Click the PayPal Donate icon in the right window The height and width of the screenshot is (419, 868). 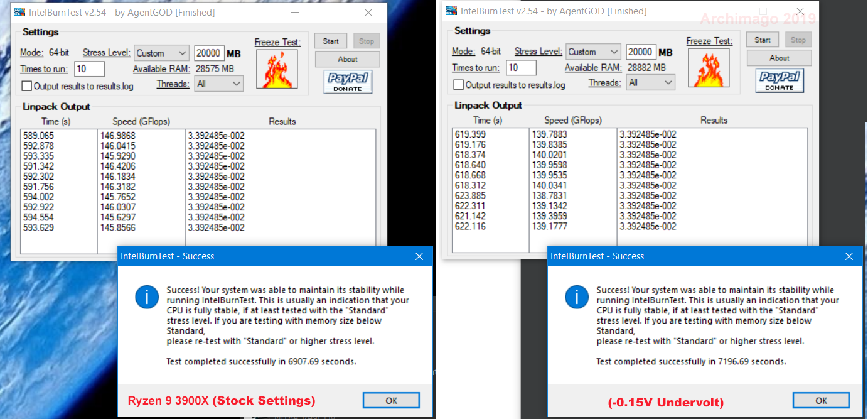point(778,80)
